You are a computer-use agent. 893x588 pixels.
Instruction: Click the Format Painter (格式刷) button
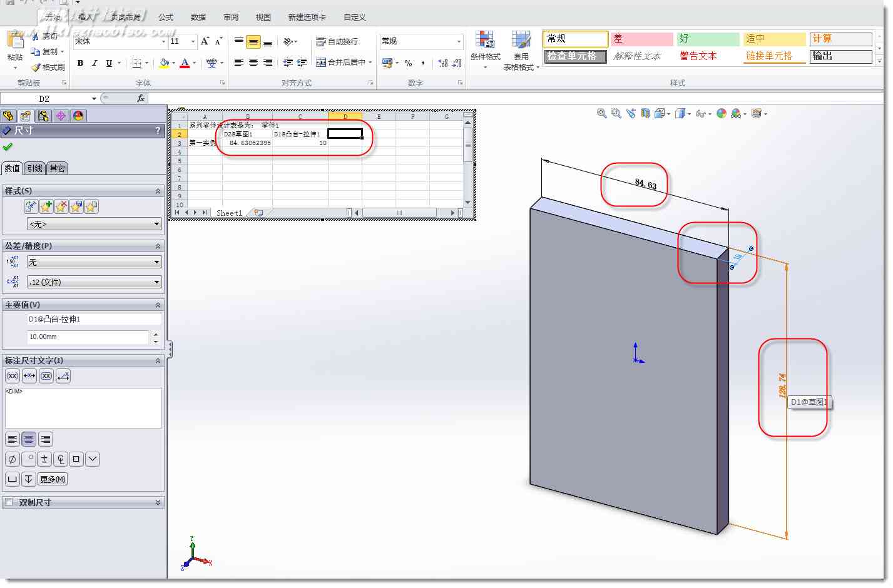(48, 67)
